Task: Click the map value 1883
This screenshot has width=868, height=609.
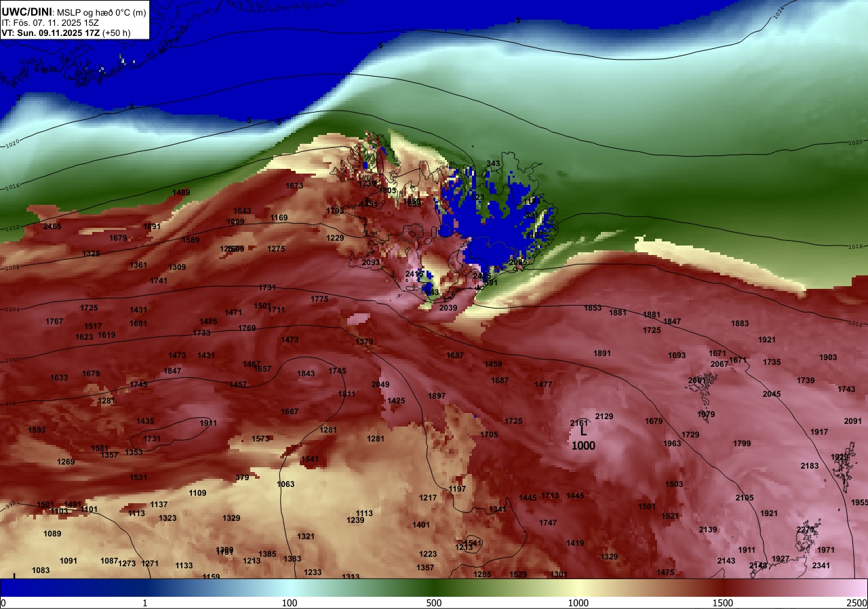Action: click(x=740, y=323)
